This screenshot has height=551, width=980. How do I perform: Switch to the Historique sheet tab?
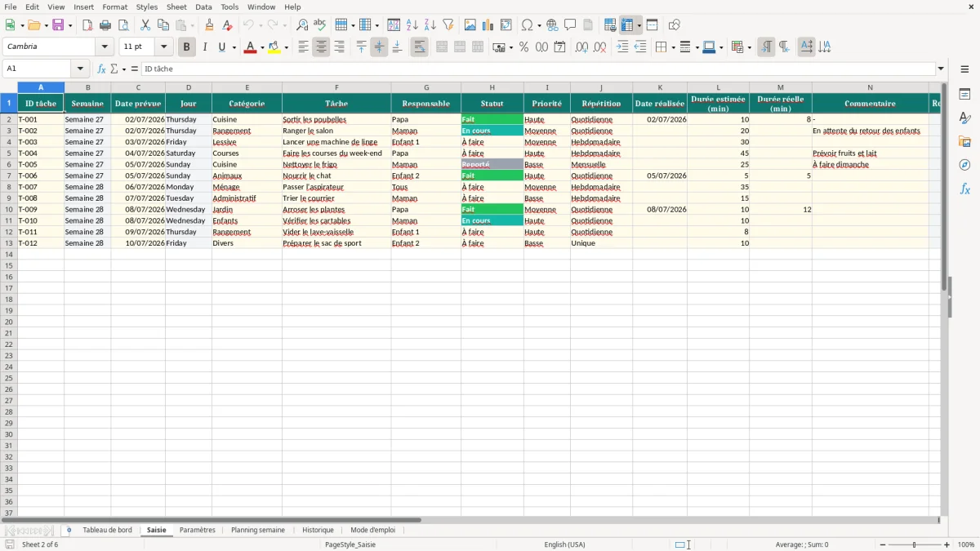(x=318, y=531)
